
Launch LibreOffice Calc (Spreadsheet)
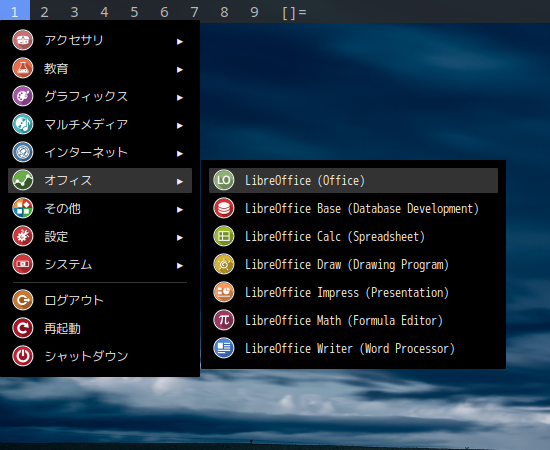pos(353,236)
